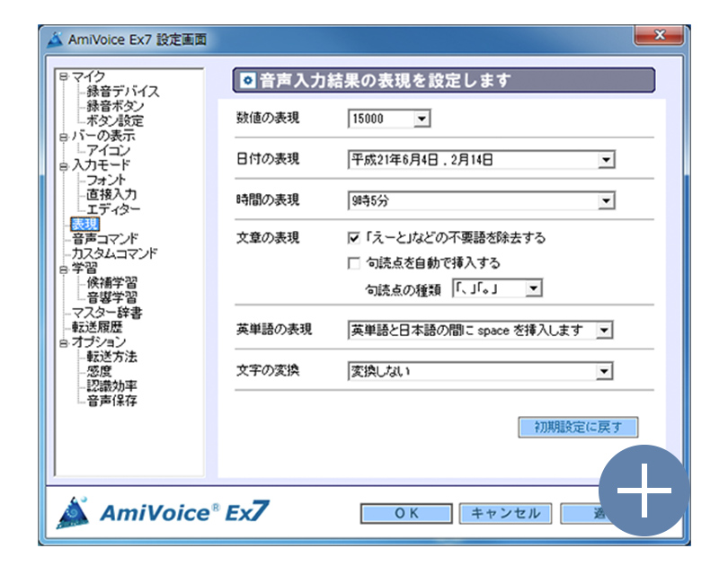The width and height of the screenshot is (728, 566).
Task: Open the 英単語の表現 dropdown
Action: (604, 331)
